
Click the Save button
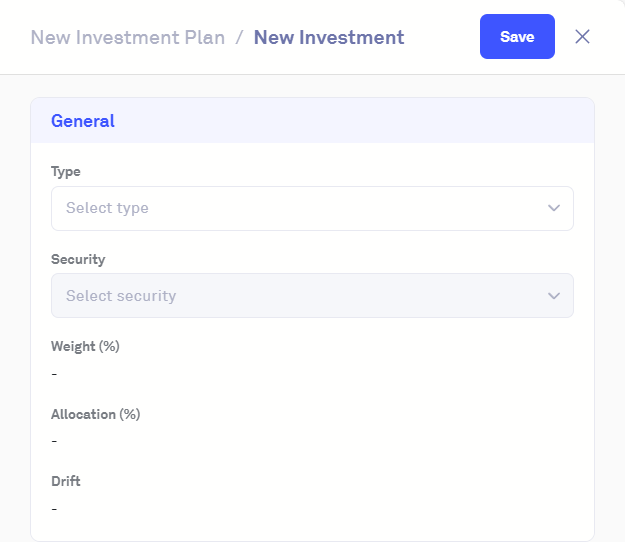(517, 37)
